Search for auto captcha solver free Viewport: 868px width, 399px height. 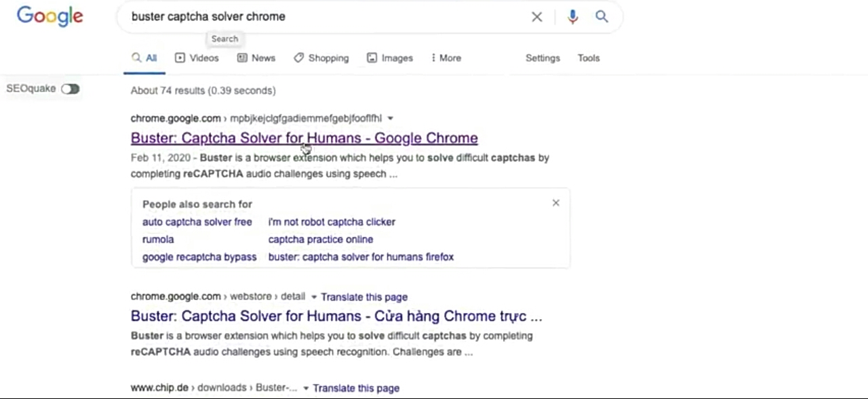(197, 222)
